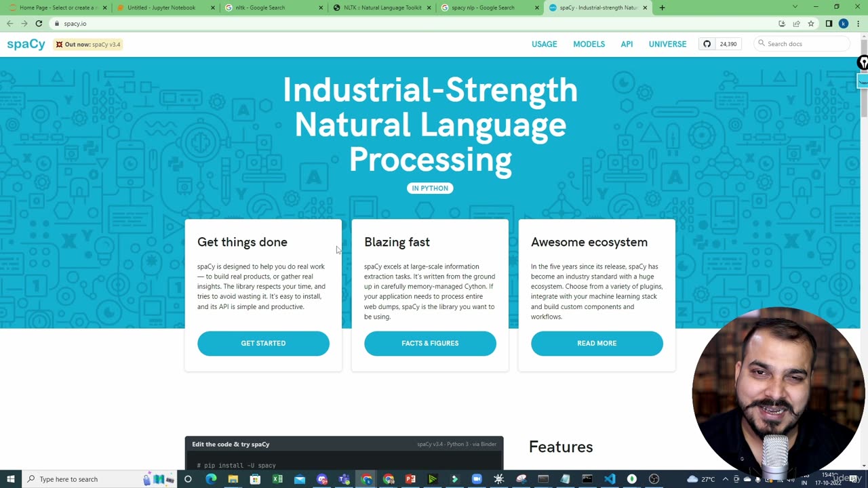Open Visual Studio Code from the taskbar
868x488 pixels.
(x=610, y=479)
